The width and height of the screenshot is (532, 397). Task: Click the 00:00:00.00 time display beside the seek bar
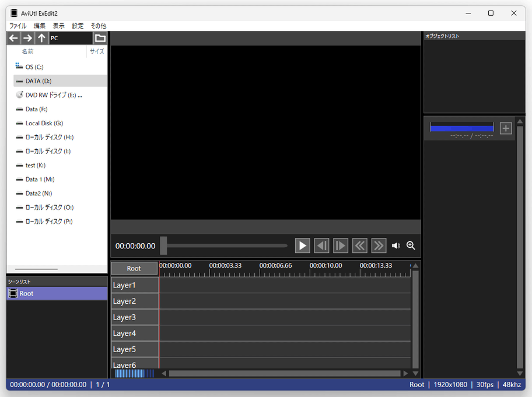pyautogui.click(x=135, y=246)
